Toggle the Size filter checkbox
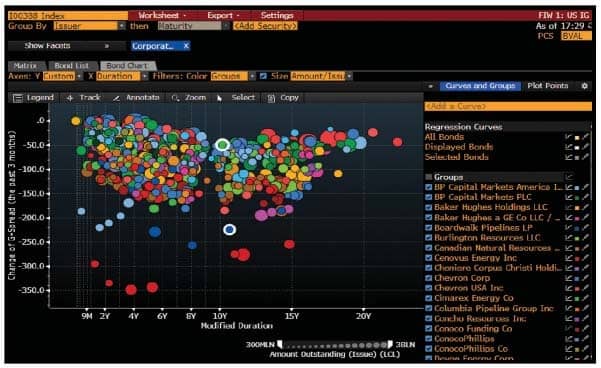This screenshot has width=601, height=368. pyautogui.click(x=263, y=76)
